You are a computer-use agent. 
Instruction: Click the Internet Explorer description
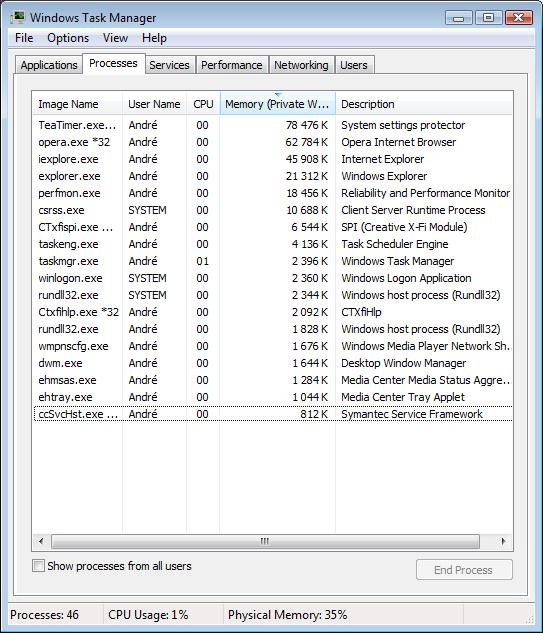coord(383,159)
